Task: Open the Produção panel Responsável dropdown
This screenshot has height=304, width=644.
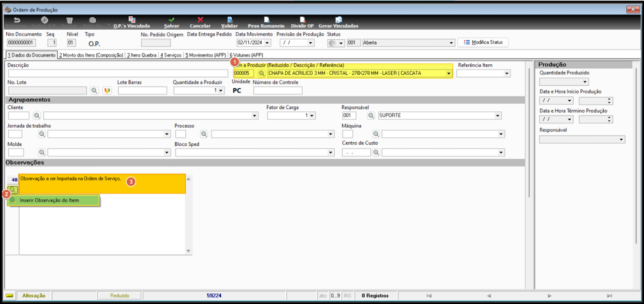Action: pyautogui.click(x=621, y=140)
